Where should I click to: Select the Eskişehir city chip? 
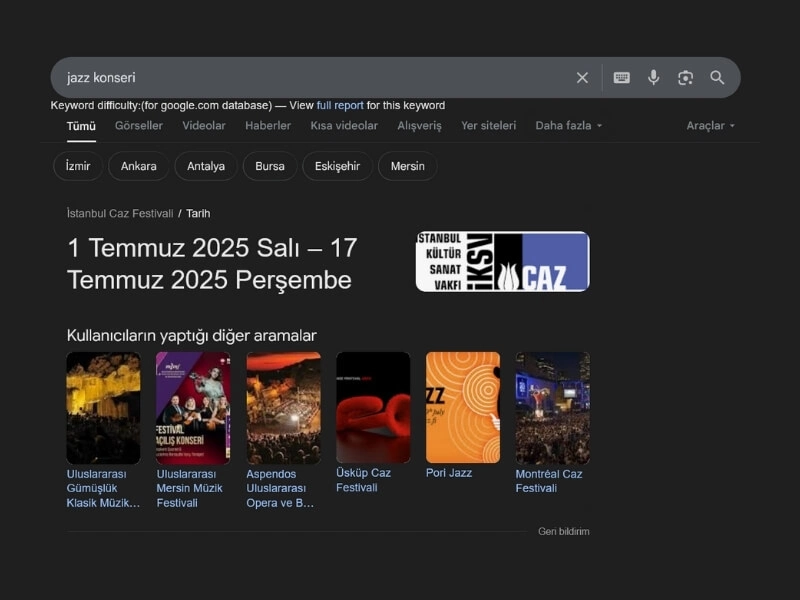[337, 166]
